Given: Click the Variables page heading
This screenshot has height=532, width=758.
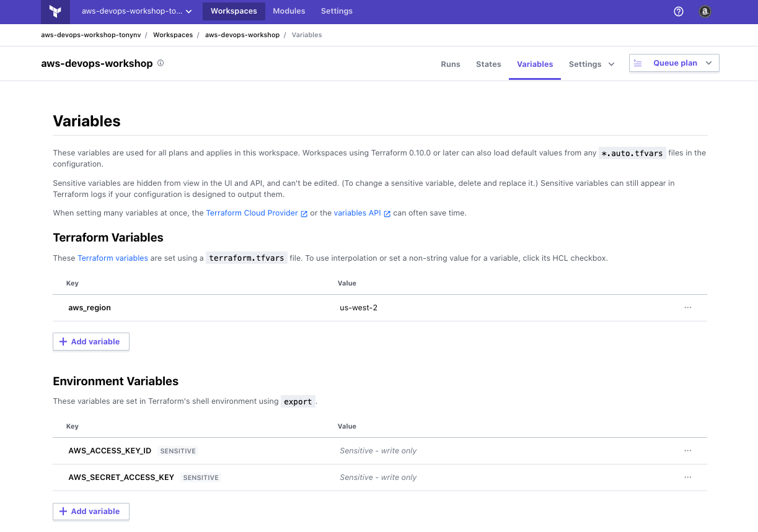Looking at the screenshot, I should (87, 121).
